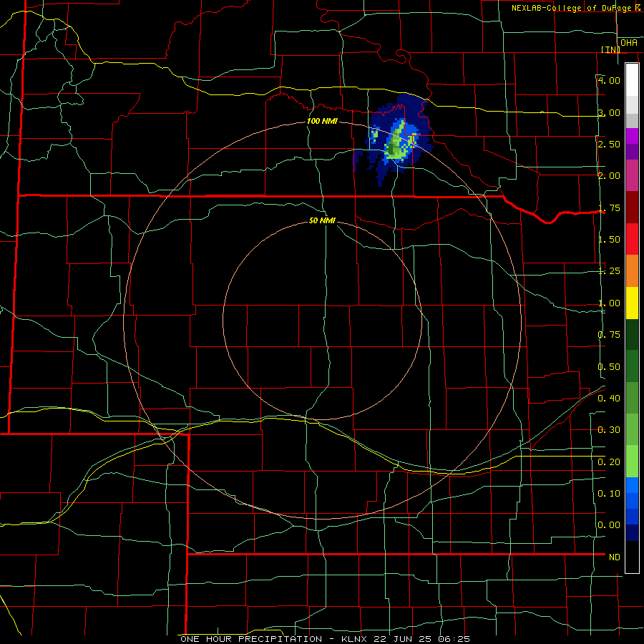
Task: Select the light blue 0.10 color swatch
Action: 632,485
